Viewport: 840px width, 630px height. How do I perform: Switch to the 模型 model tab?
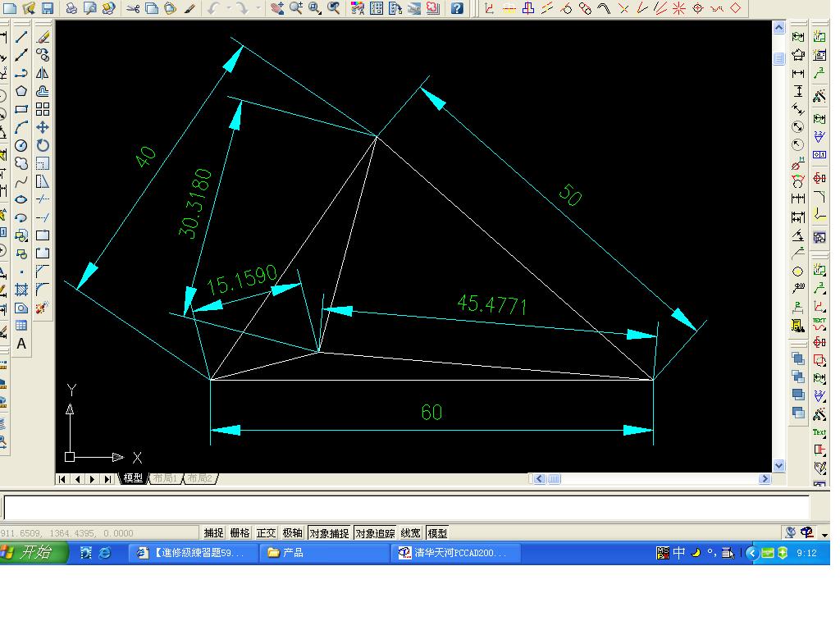(x=133, y=478)
